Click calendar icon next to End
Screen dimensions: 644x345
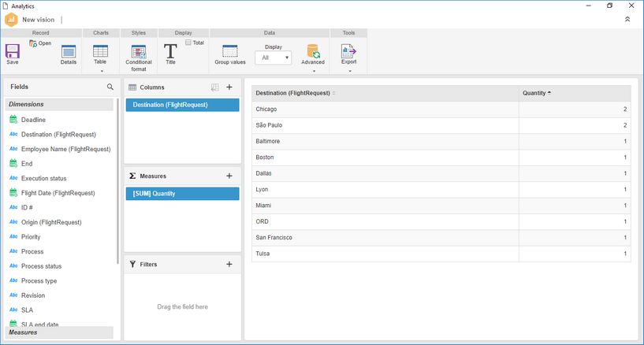click(13, 163)
